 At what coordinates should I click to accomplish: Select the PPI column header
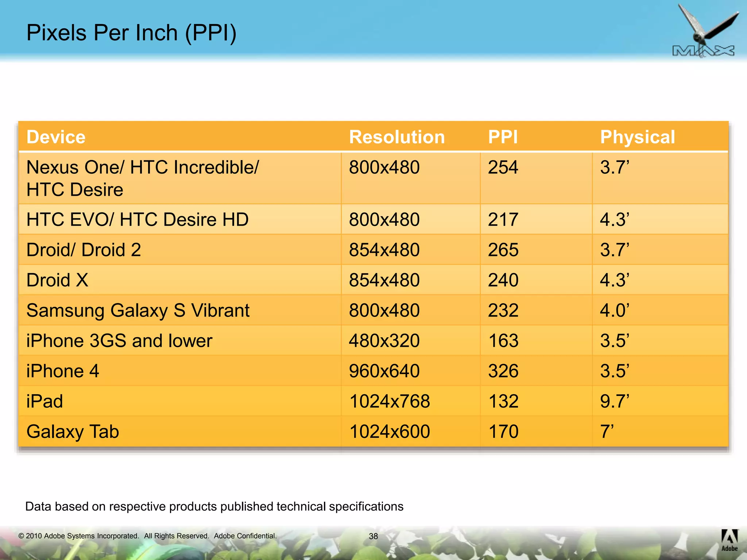(503, 137)
